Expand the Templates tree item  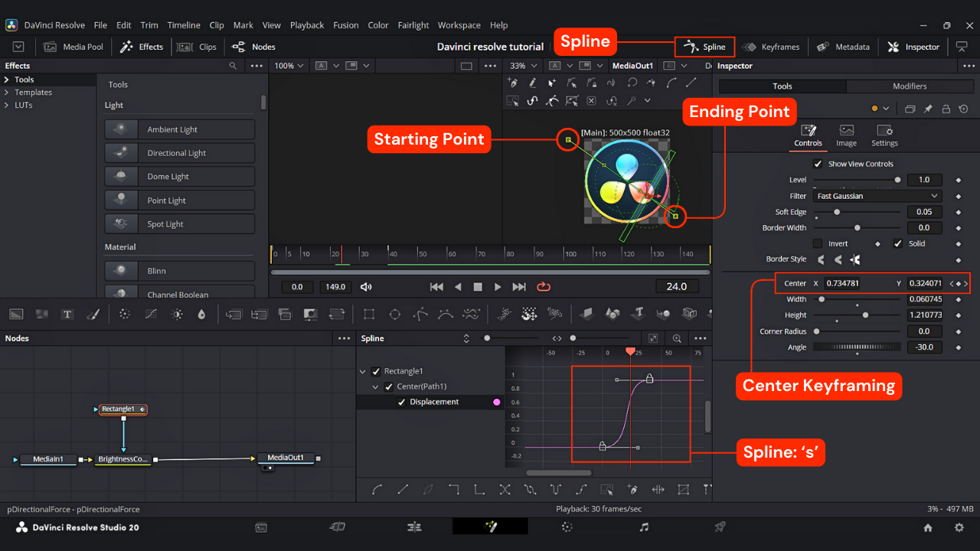click(7, 93)
